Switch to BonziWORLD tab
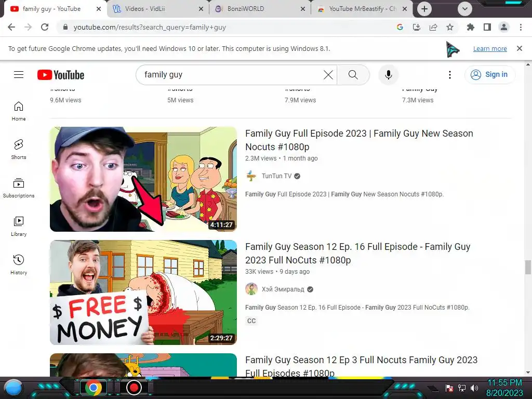 tap(260, 9)
